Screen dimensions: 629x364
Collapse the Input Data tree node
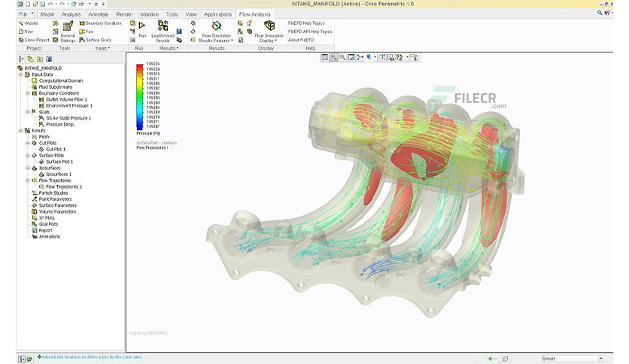[x=20, y=74]
